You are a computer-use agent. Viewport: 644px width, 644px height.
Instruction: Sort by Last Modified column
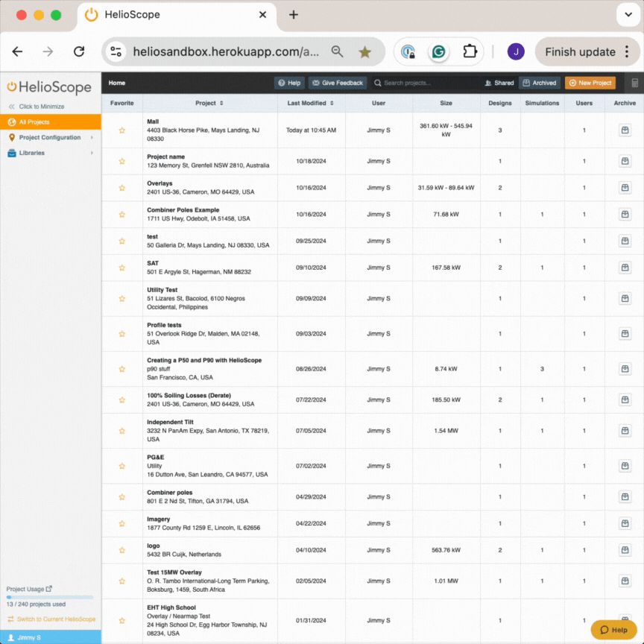pyautogui.click(x=311, y=103)
